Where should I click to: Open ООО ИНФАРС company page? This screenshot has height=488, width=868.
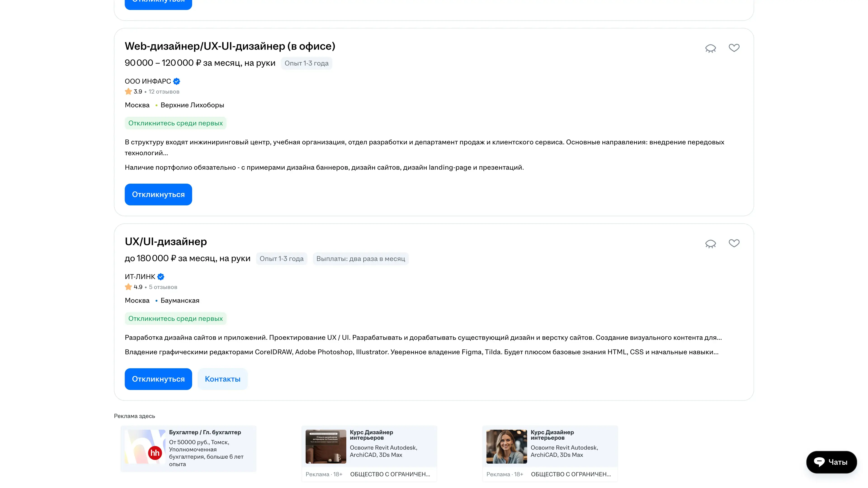tap(148, 81)
